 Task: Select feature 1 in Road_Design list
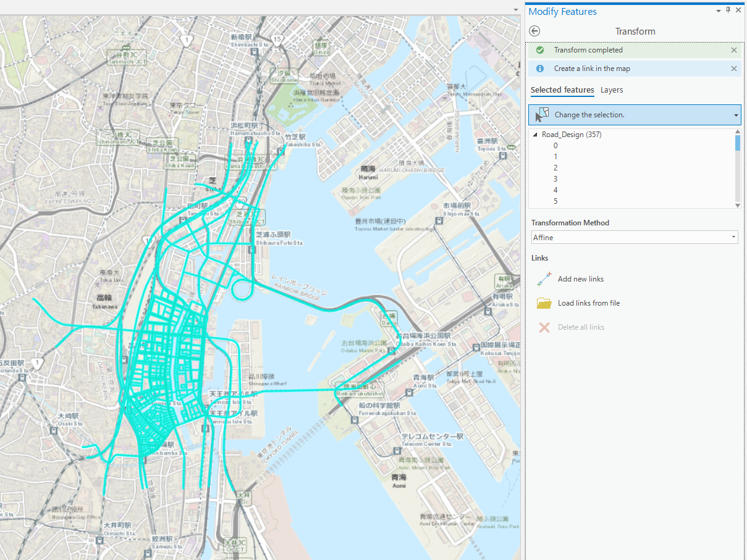555,157
